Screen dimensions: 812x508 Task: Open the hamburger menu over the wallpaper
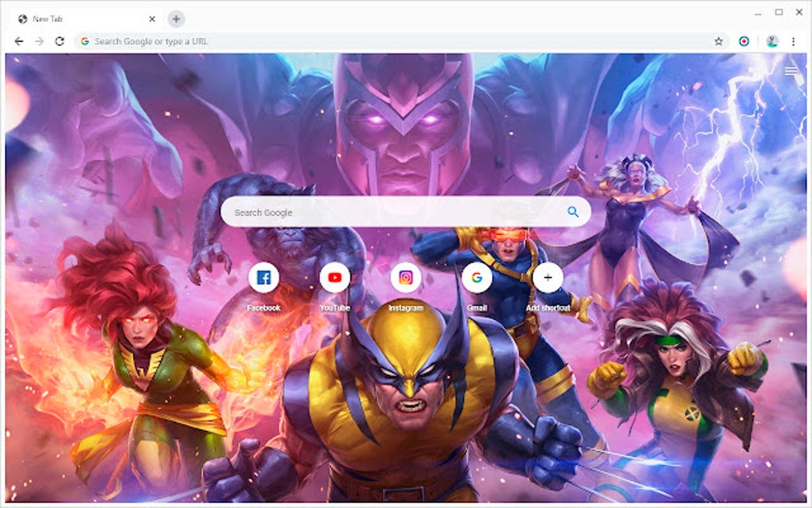[791, 69]
